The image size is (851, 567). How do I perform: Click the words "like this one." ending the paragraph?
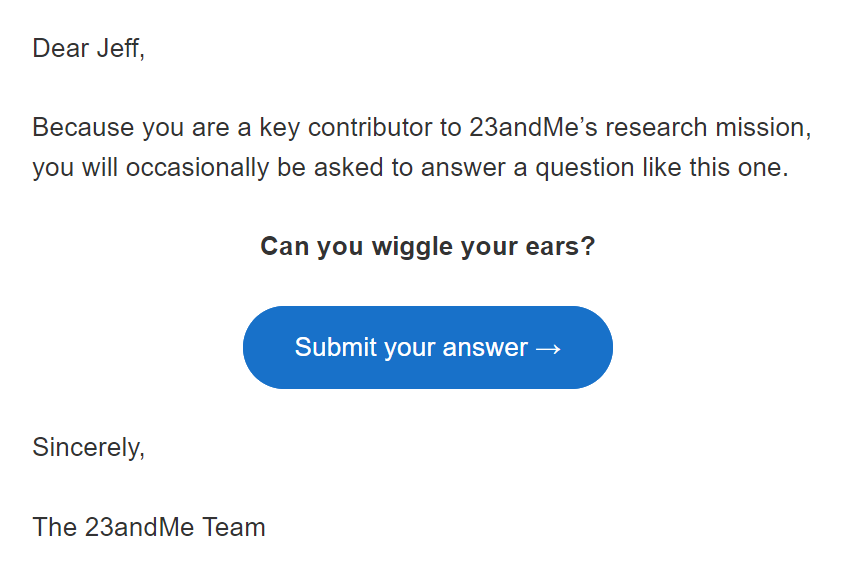point(712,168)
